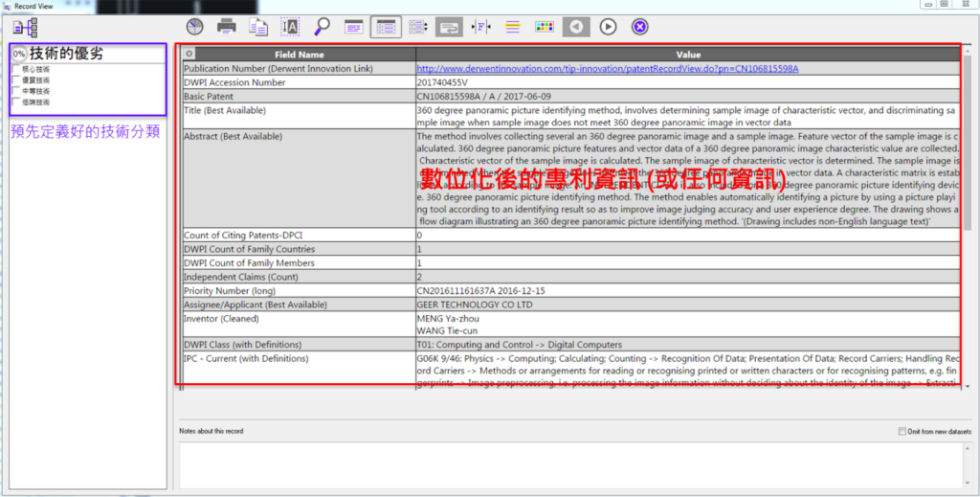980x497 pixels.
Task: Toggle 'Omit from new datasets' checkbox
Action: click(903, 431)
